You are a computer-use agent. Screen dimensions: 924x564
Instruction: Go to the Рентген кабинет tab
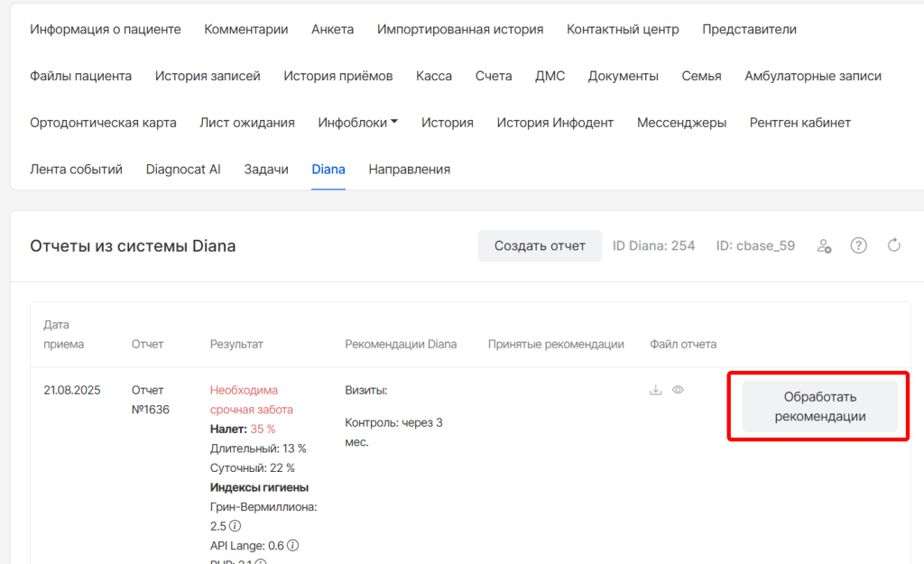(x=799, y=123)
